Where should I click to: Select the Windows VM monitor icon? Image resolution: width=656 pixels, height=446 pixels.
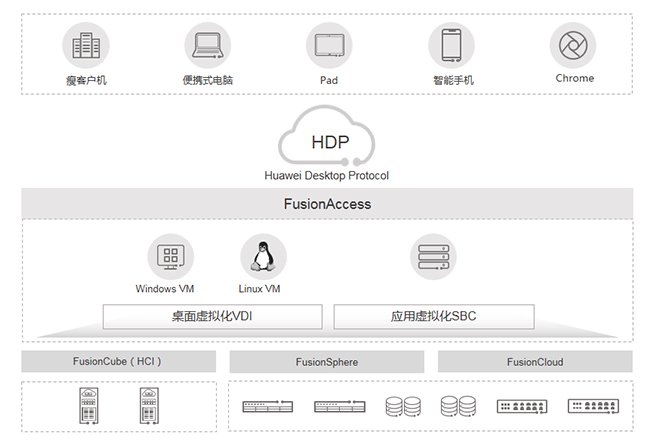point(171,257)
